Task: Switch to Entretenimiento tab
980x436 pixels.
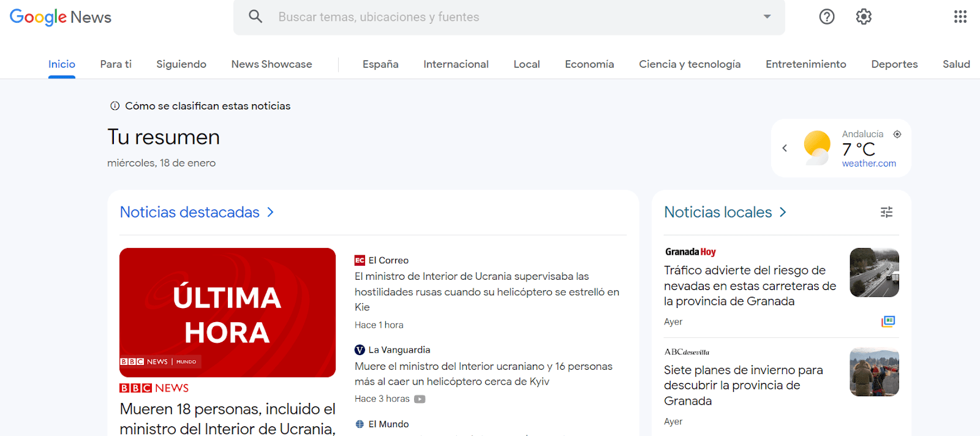Action: pos(806,64)
